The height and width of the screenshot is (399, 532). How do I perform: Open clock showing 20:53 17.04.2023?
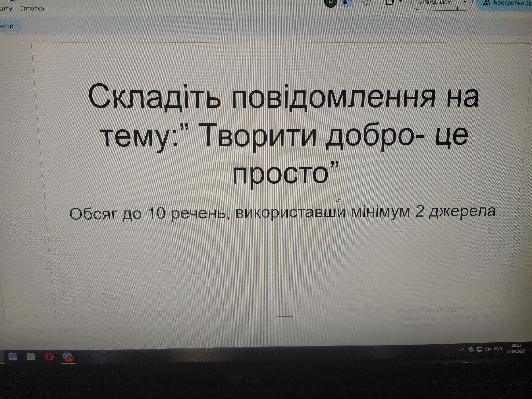(516, 348)
